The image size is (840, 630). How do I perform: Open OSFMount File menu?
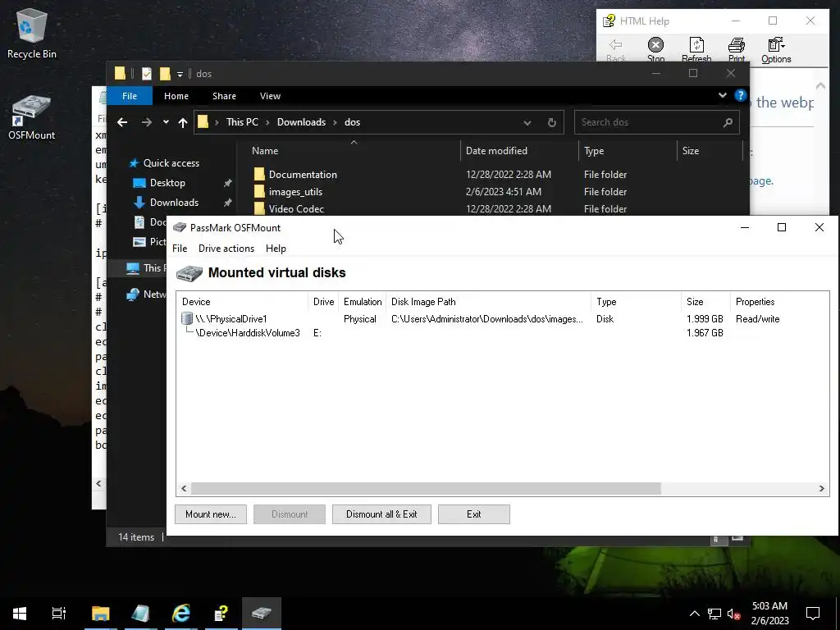point(180,249)
